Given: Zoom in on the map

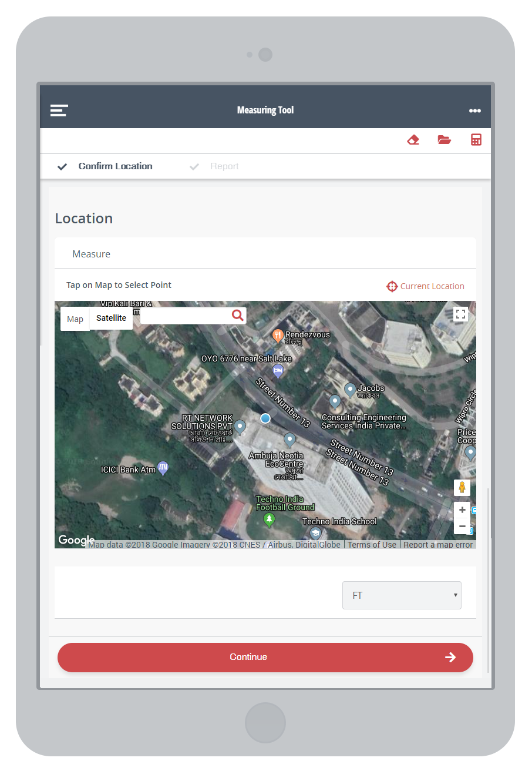Looking at the screenshot, I should click(462, 510).
